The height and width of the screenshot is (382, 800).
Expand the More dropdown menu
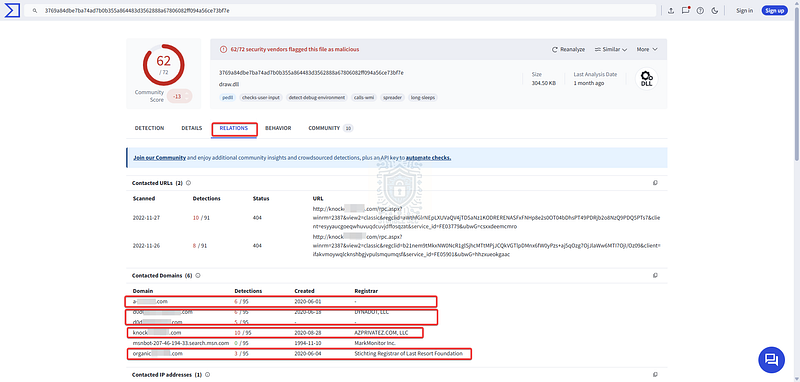647,49
